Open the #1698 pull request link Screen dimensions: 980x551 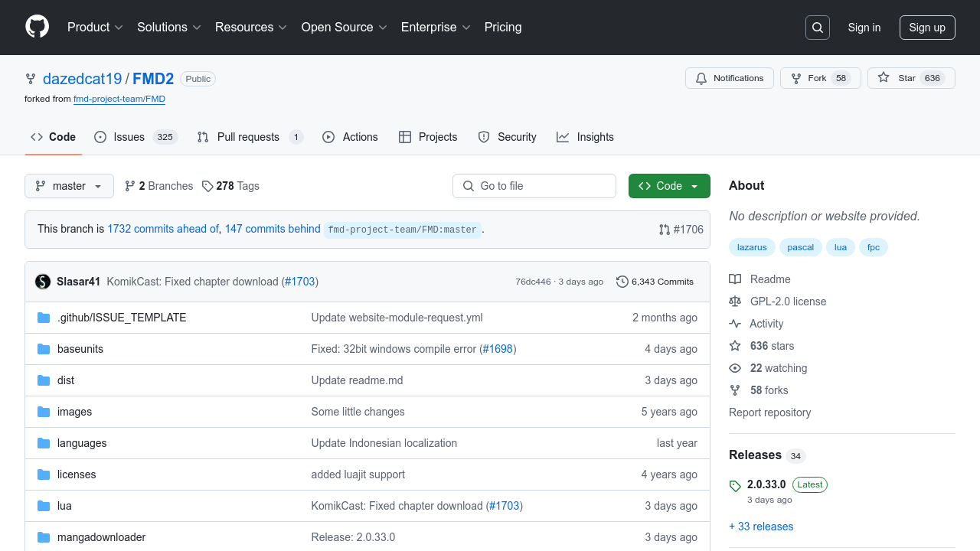pyautogui.click(x=498, y=349)
